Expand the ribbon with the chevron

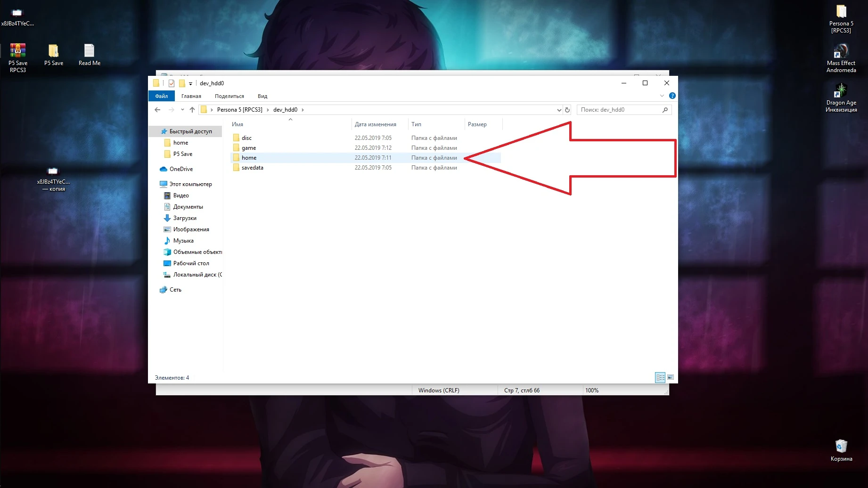[x=662, y=96]
